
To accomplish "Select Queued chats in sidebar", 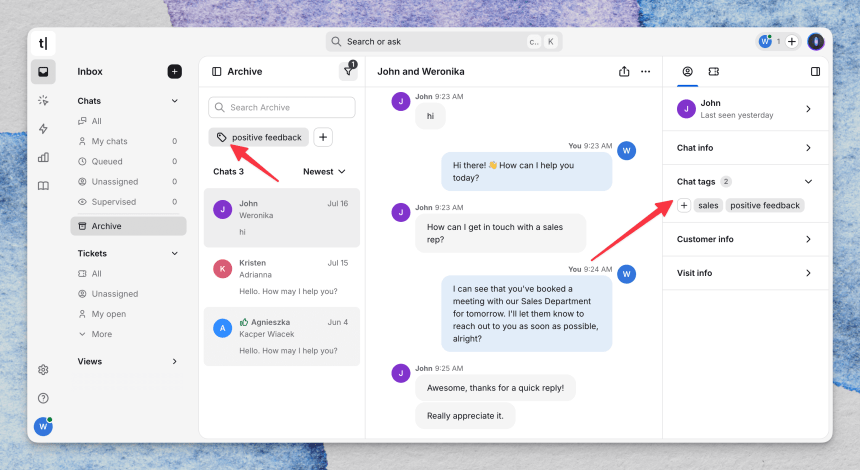I will coord(128,161).
